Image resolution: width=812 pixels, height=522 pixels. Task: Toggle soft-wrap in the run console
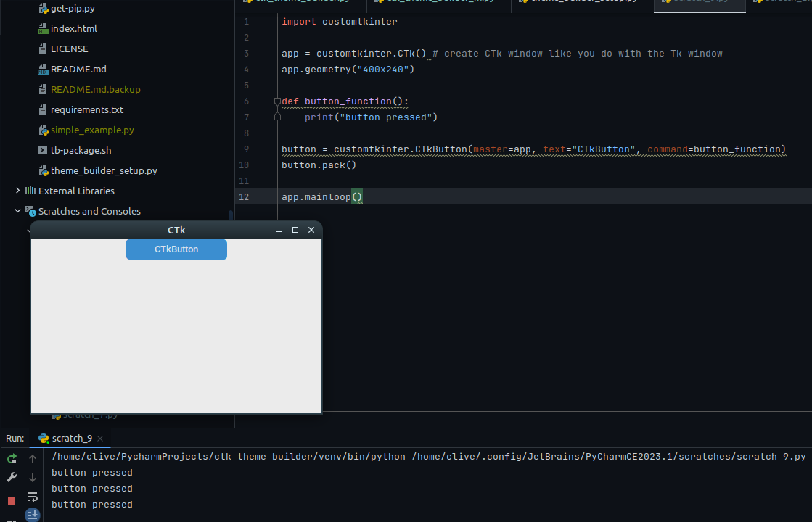[33, 497]
